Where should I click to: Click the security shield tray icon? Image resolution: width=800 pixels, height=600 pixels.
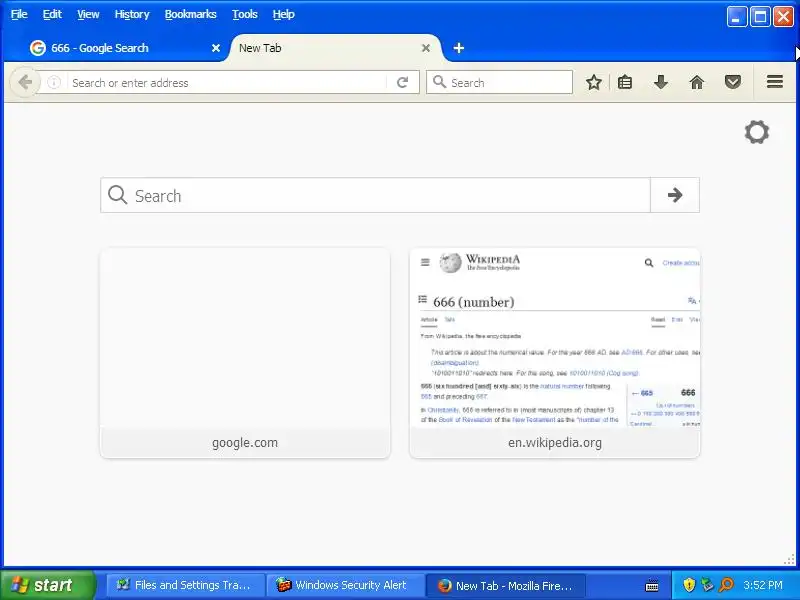coord(689,585)
